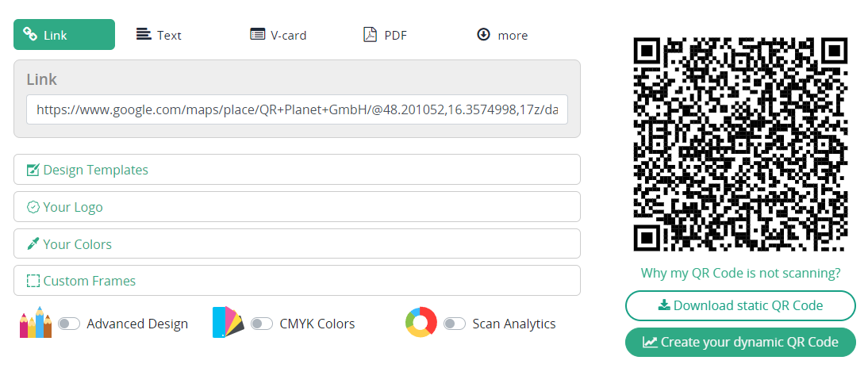Turn on the Scan Analytics switch
Screen dimensions: 868x368
[455, 323]
